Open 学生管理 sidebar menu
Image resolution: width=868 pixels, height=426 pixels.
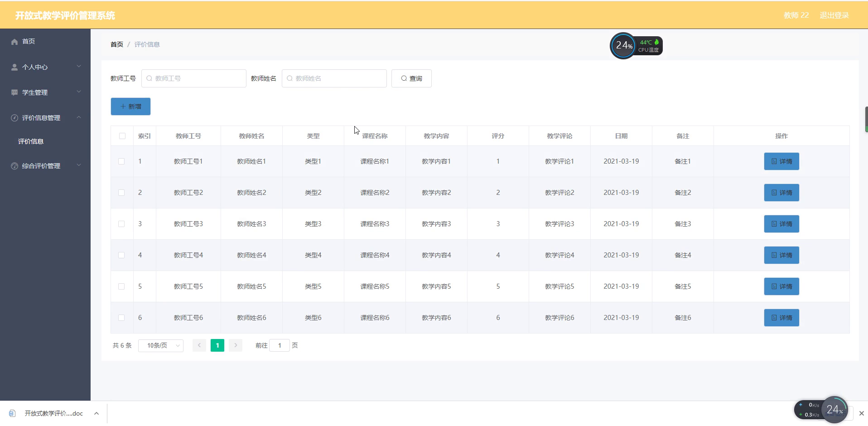click(x=45, y=92)
